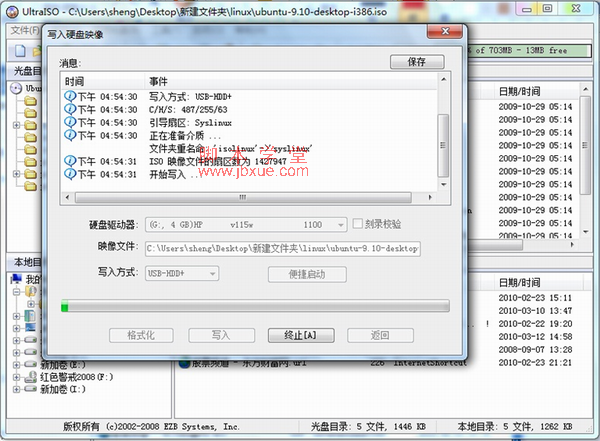Click status bar text 光盘目录: 5 文件, 1446 KB
600x441 pixels.
click(x=368, y=426)
